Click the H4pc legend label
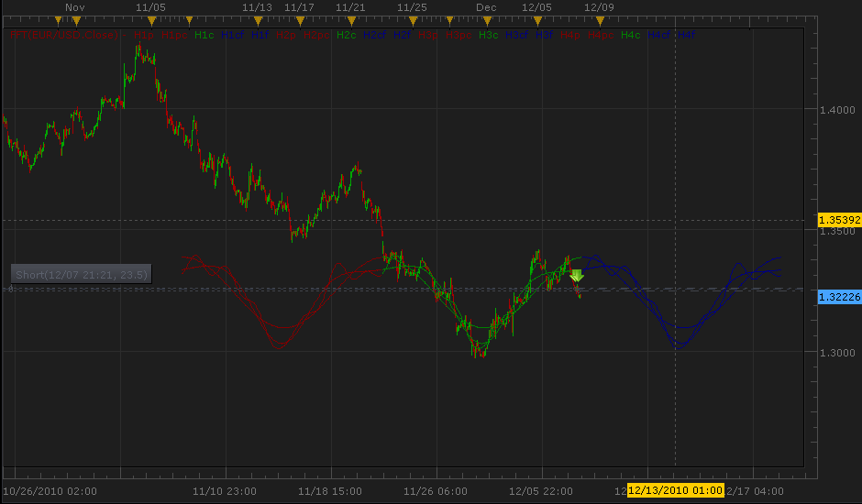 tap(601, 35)
